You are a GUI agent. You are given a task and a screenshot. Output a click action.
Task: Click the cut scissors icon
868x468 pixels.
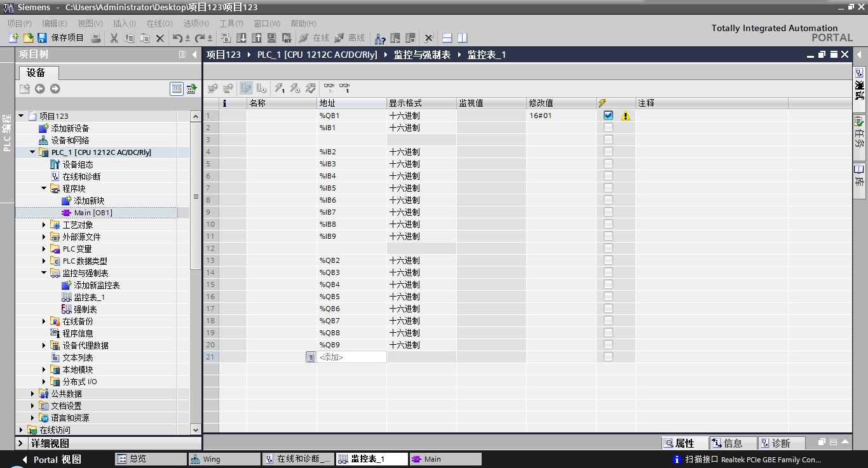114,38
